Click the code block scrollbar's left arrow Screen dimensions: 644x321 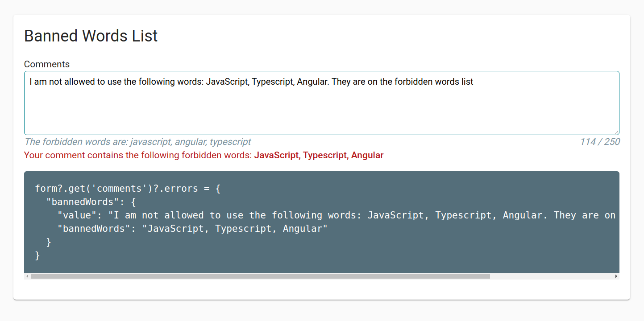27,276
